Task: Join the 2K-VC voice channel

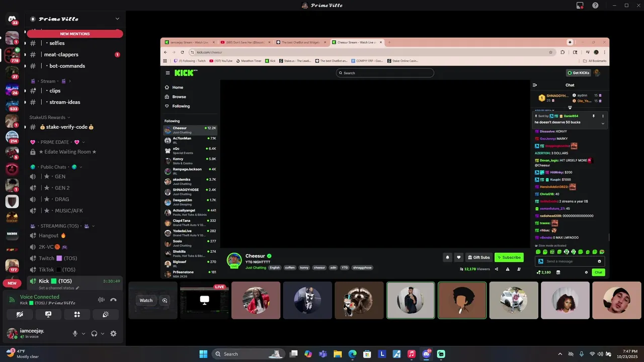Action: pyautogui.click(x=75, y=247)
